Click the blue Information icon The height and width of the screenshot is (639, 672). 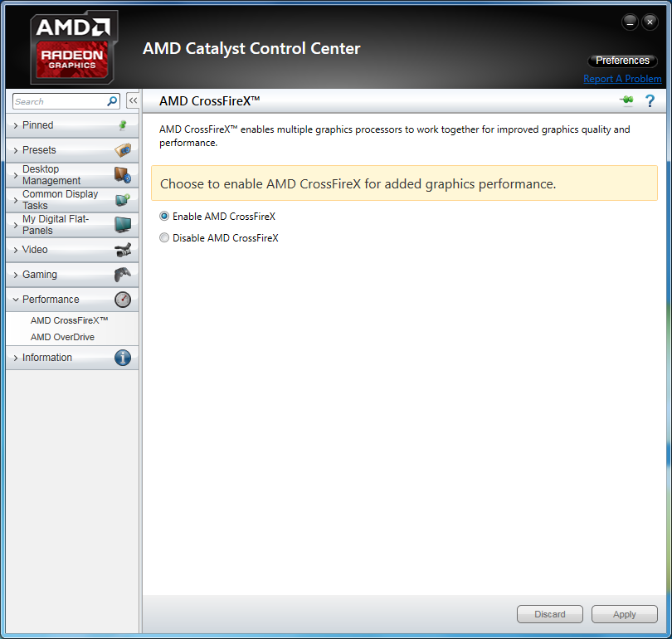pyautogui.click(x=123, y=358)
